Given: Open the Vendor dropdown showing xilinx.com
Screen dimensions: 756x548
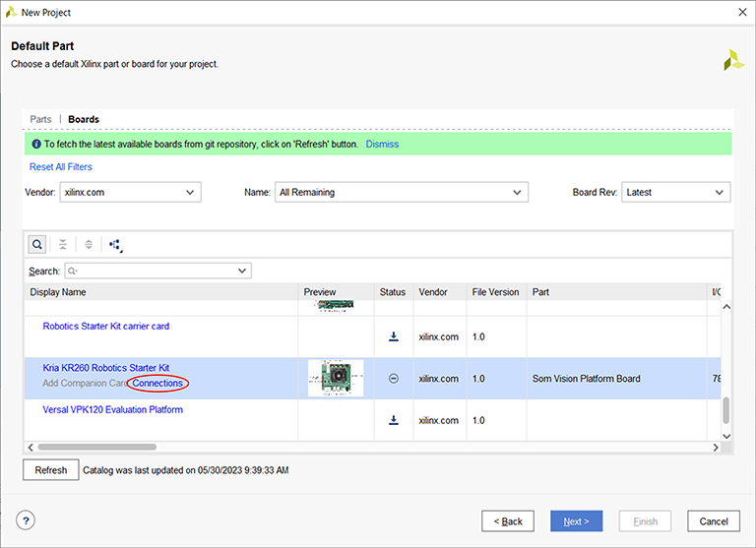Looking at the screenshot, I should (131, 192).
